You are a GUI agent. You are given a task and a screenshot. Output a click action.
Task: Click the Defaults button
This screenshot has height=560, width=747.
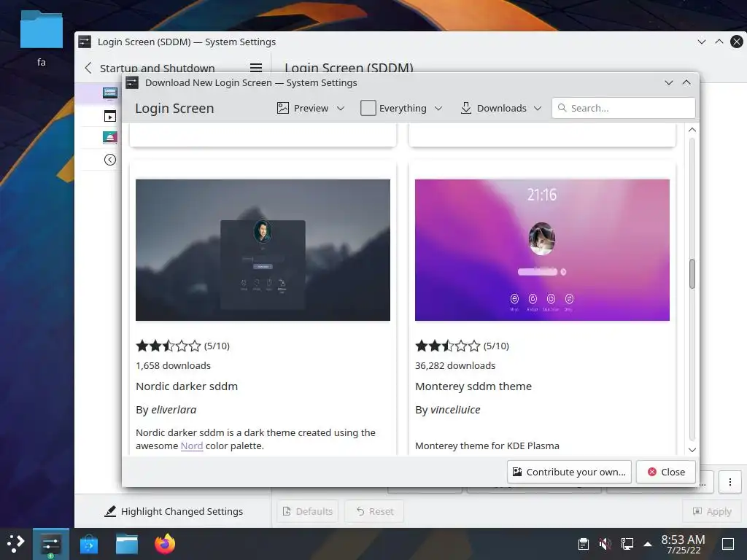point(307,511)
